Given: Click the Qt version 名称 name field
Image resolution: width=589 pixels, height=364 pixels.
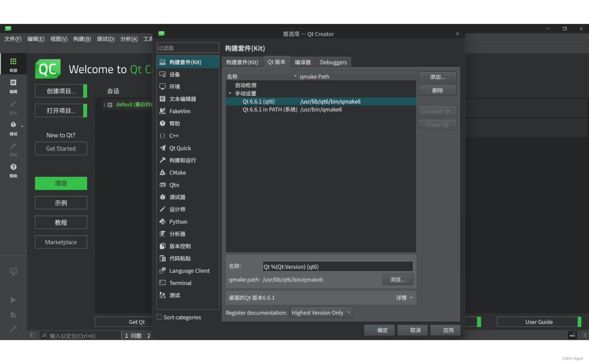Looking at the screenshot, I should (x=338, y=267).
